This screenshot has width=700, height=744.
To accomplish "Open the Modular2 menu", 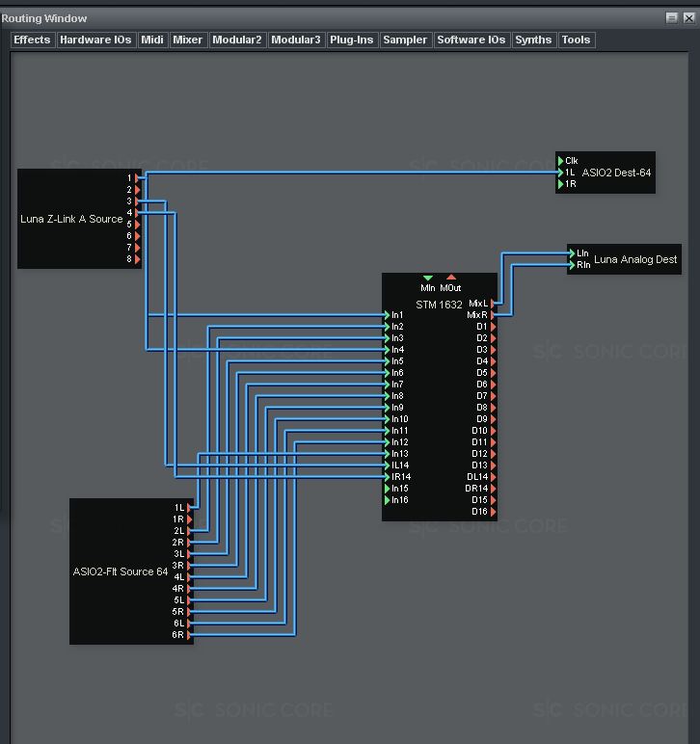I will tap(237, 40).
